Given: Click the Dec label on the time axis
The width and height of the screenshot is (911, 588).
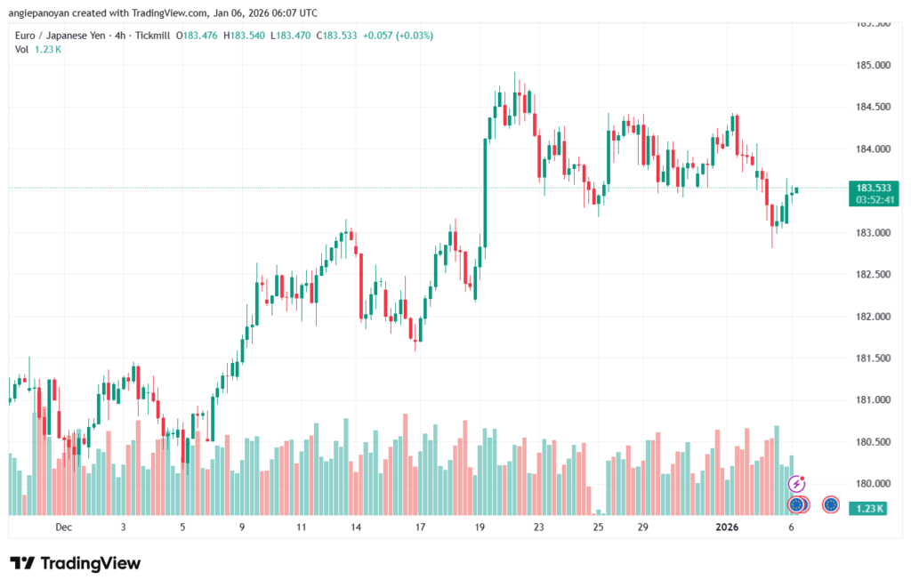Looking at the screenshot, I should click(63, 527).
